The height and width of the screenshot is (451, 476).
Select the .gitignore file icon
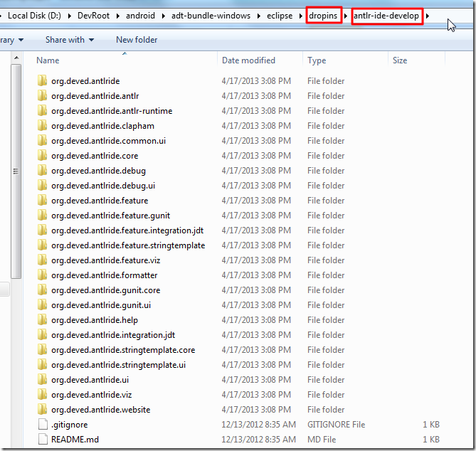(x=43, y=424)
